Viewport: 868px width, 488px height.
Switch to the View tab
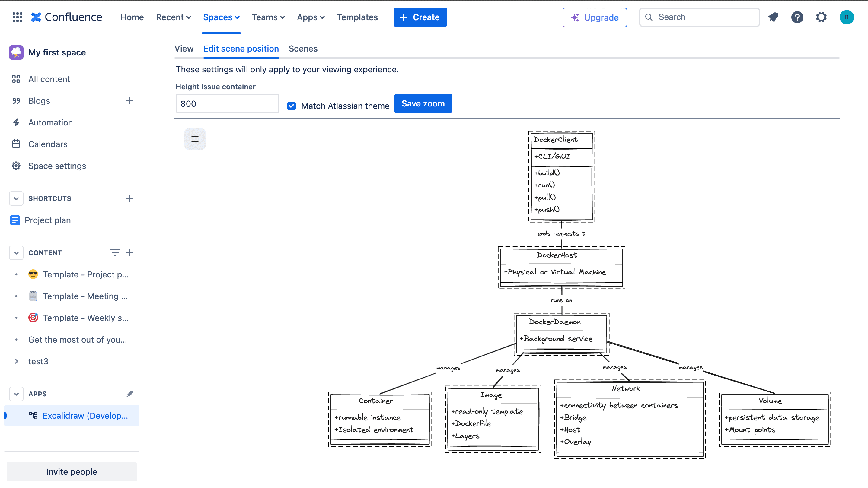pyautogui.click(x=184, y=49)
